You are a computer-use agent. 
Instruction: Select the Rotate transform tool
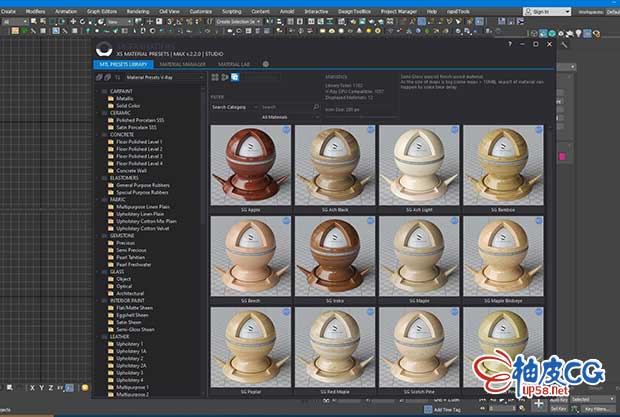(x=82, y=21)
